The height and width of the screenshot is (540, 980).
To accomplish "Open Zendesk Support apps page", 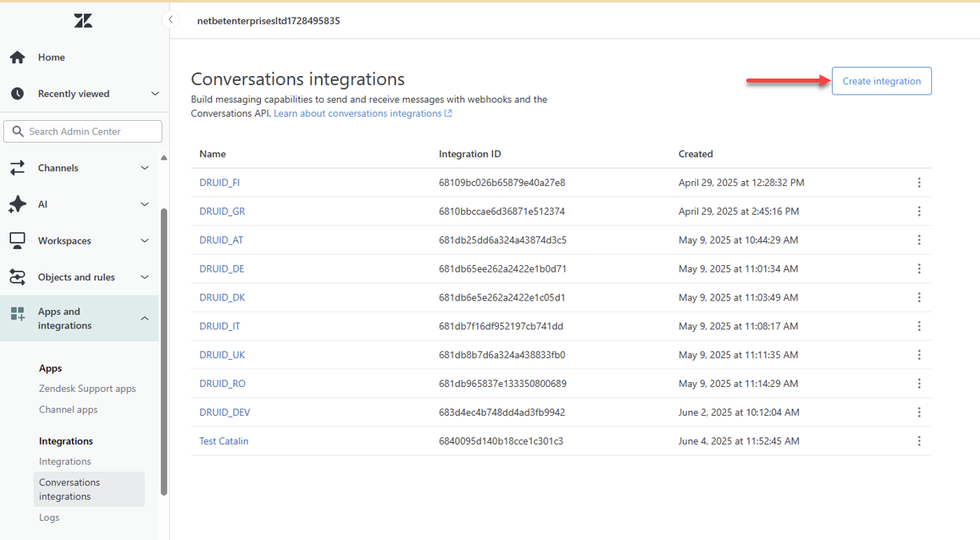I will (87, 389).
